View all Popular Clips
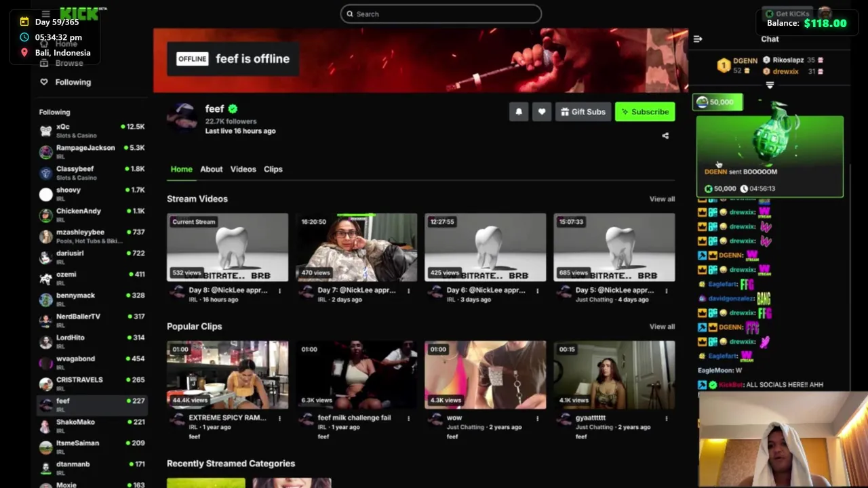Viewport: 868px width, 488px height. 662,327
